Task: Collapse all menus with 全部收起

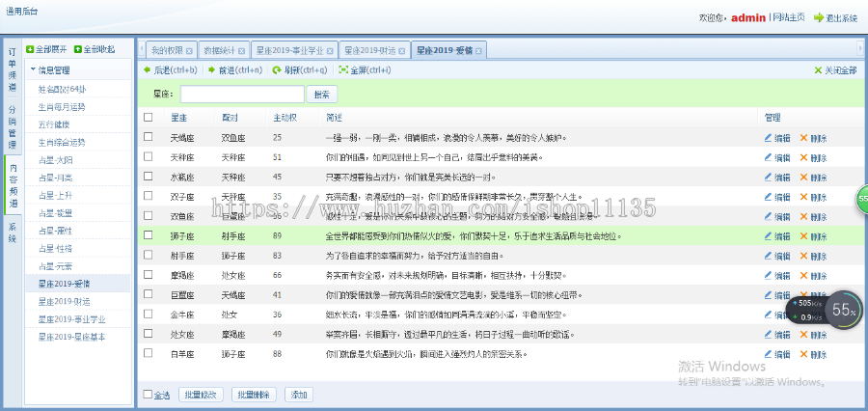Action: pos(95,49)
